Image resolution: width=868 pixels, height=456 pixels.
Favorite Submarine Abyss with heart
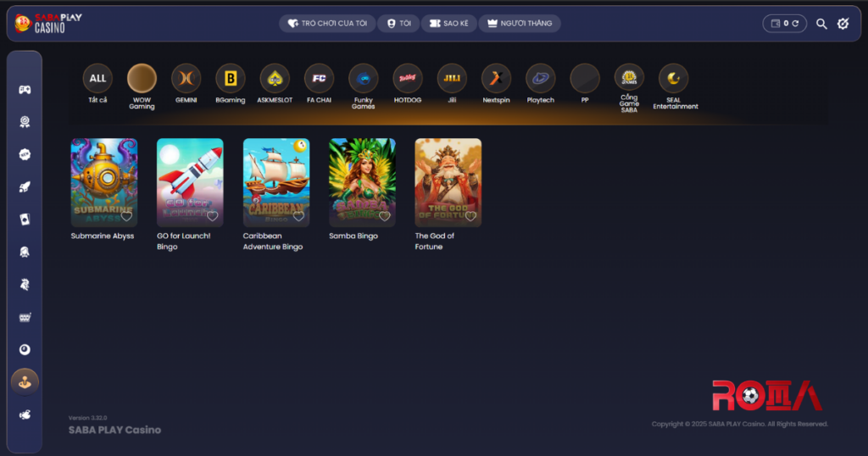tap(127, 216)
